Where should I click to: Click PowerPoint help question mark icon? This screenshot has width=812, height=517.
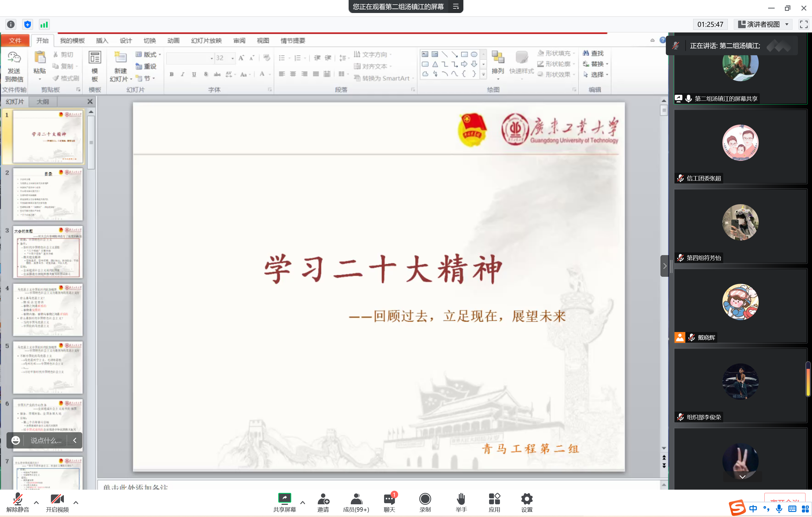[663, 40]
